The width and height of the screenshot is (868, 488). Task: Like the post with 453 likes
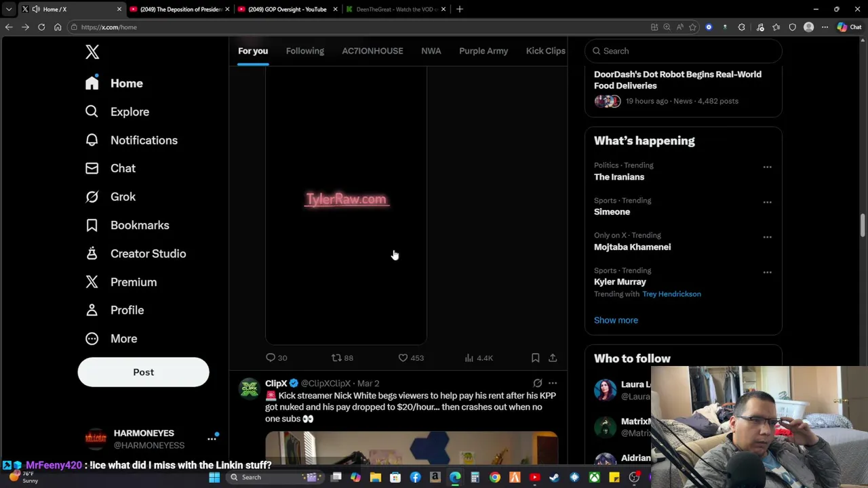coord(410,358)
